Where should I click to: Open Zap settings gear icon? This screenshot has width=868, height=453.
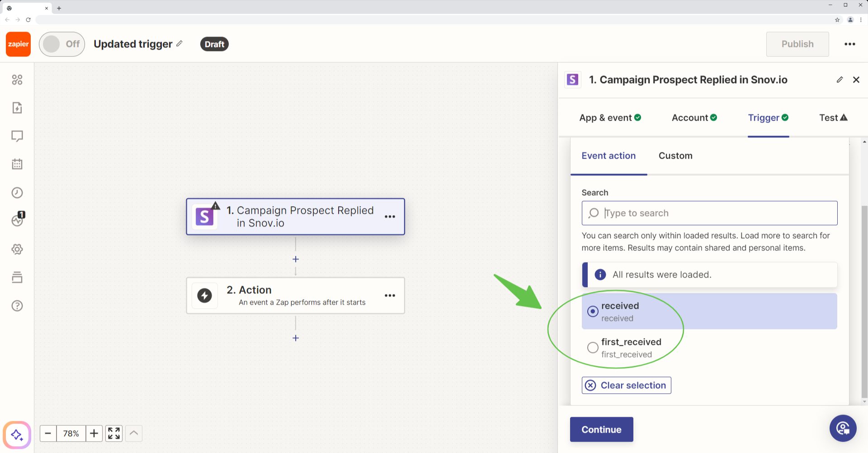pos(17,249)
